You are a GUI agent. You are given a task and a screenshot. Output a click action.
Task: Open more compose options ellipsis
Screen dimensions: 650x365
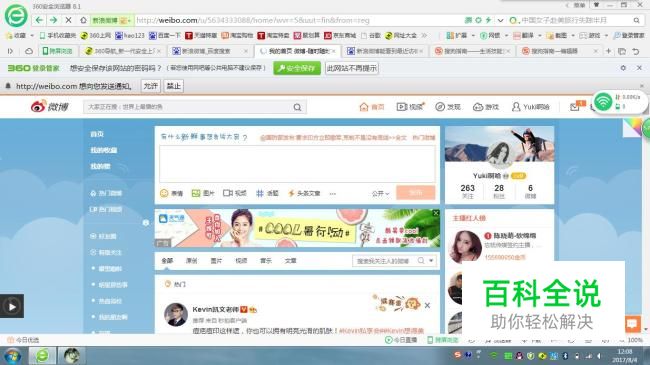pos(332,194)
